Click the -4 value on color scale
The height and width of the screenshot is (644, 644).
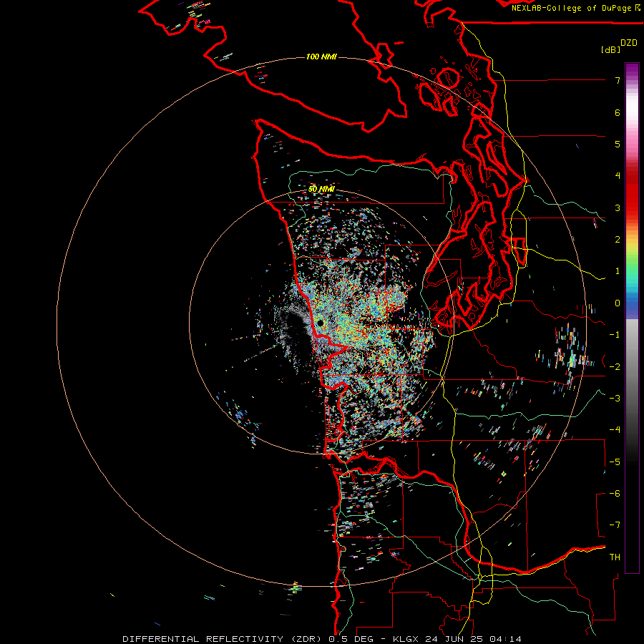coord(615,430)
